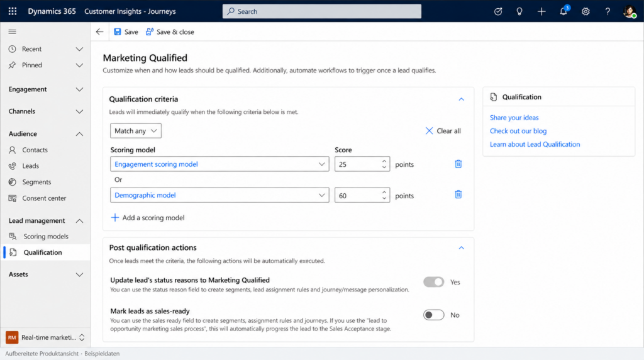Viewport: 644px width, 360px height.
Task: Open Scoring models in sidebar
Action: point(45,236)
